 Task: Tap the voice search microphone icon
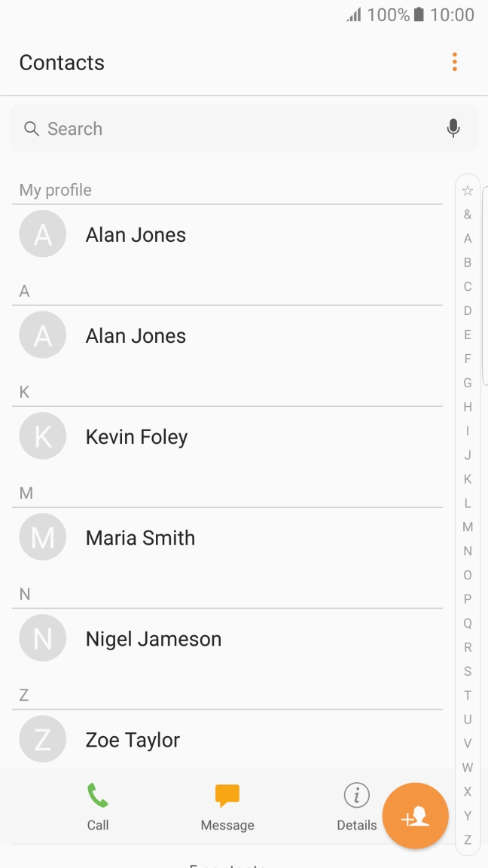pos(453,129)
